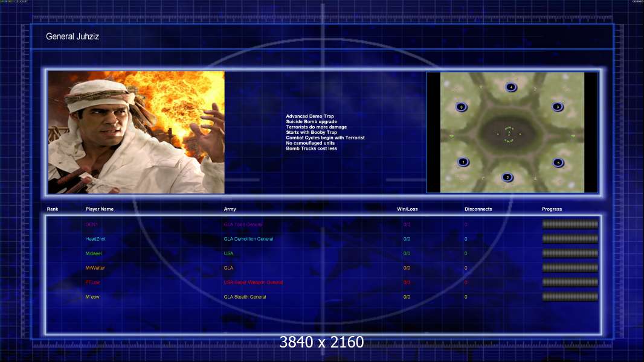
Task: Click Midaeel's 0/0 win/loss value
Action: (x=407, y=253)
